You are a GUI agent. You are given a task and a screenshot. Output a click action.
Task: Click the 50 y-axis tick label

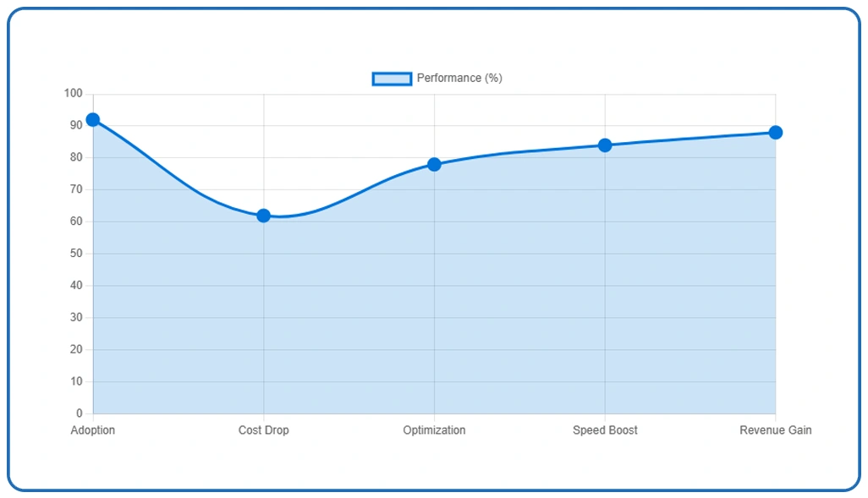click(76, 254)
